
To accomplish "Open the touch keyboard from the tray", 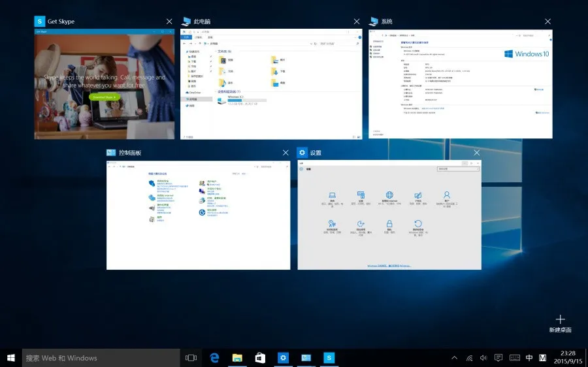I will click(514, 358).
